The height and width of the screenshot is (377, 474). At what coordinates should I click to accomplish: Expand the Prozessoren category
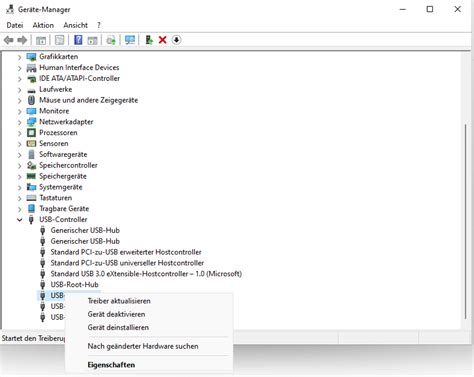tap(19, 133)
